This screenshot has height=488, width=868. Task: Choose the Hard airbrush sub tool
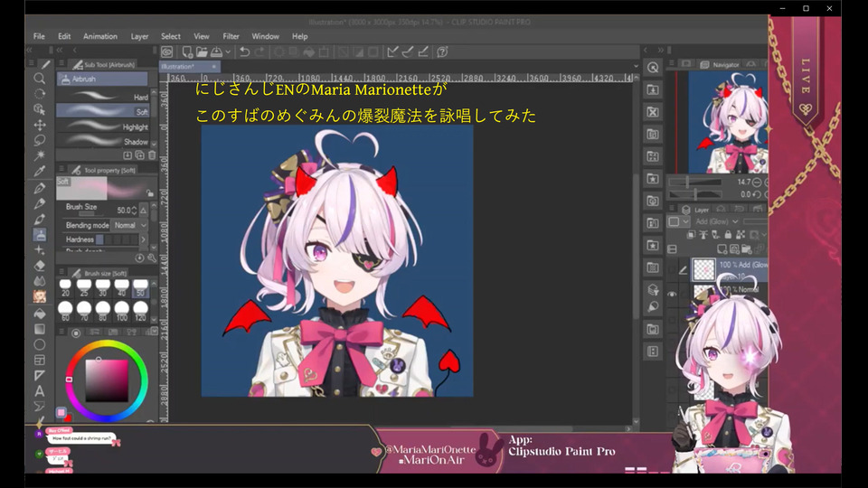coord(103,97)
